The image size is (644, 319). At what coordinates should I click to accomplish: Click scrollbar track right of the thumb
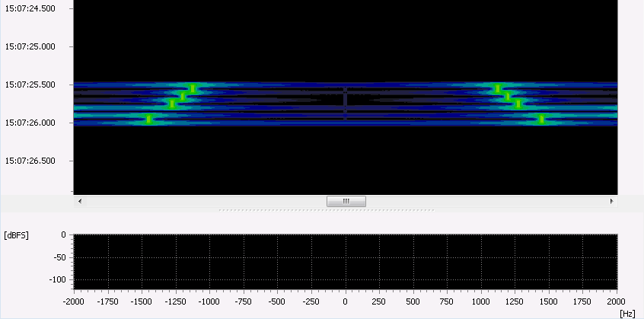click(487, 202)
